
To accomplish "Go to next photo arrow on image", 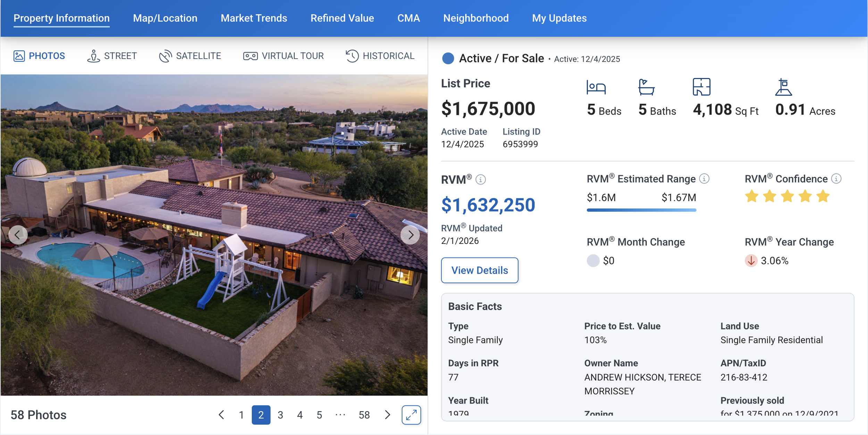I will point(410,235).
